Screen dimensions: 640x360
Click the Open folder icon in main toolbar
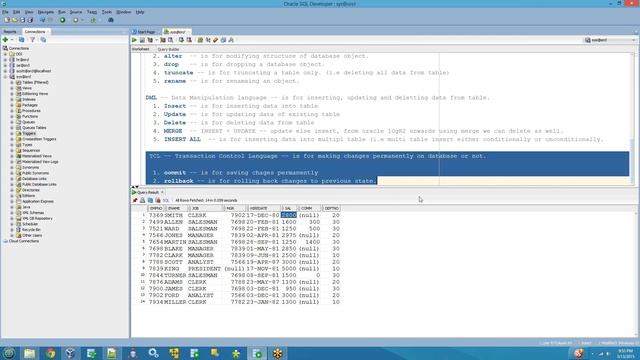tap(15, 20)
